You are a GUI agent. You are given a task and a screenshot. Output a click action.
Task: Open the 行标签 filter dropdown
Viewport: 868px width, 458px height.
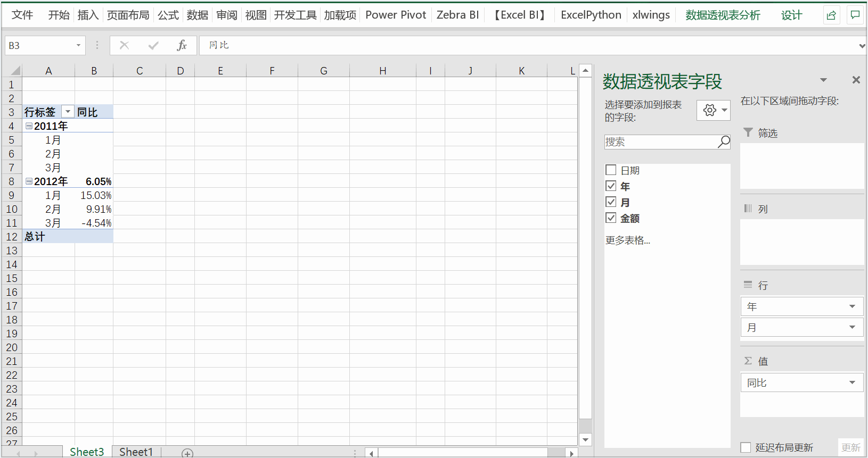(x=68, y=112)
